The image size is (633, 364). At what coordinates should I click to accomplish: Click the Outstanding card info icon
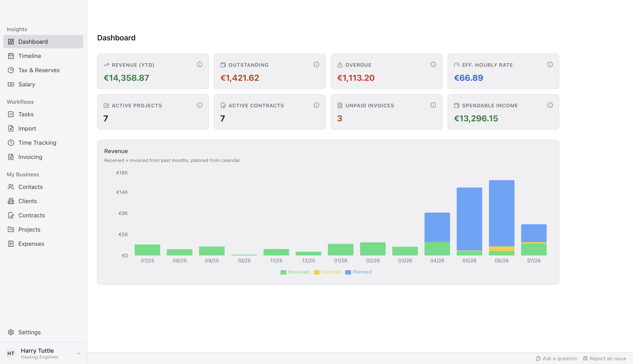point(316,64)
